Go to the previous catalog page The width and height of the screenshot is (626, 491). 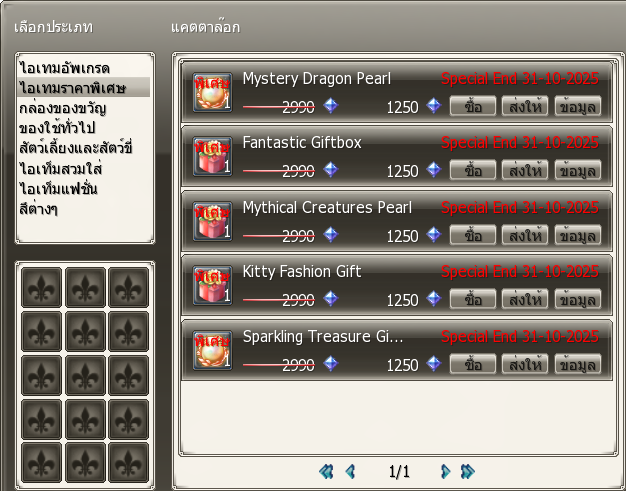tap(350, 471)
